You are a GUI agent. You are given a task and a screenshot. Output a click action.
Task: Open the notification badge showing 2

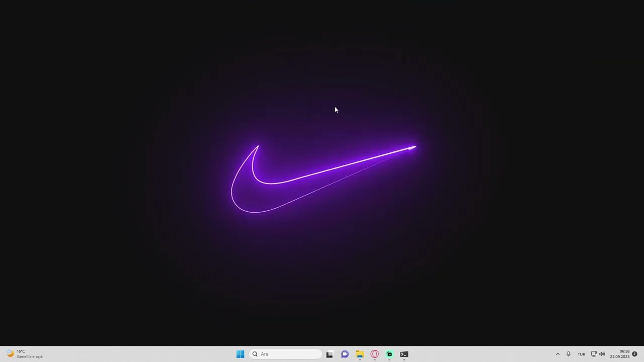pyautogui.click(x=634, y=354)
